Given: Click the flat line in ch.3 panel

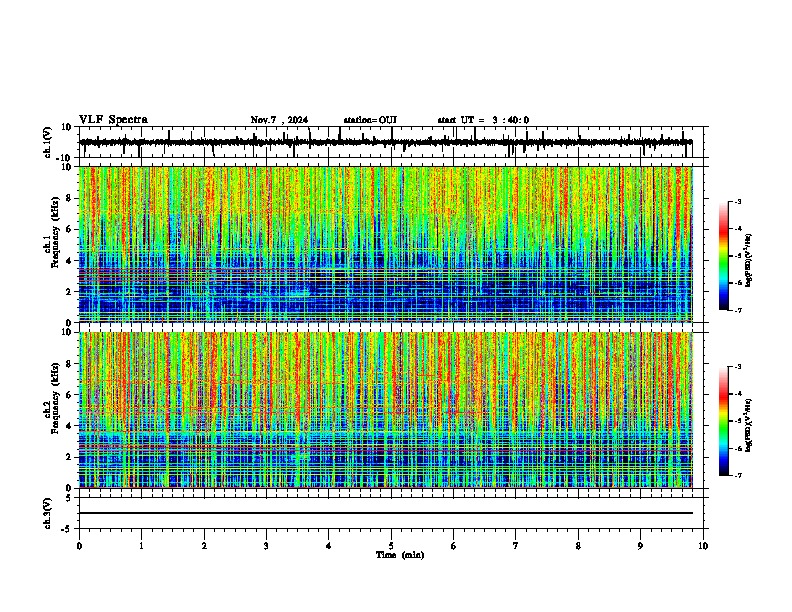Looking at the screenshot, I should (386, 513).
